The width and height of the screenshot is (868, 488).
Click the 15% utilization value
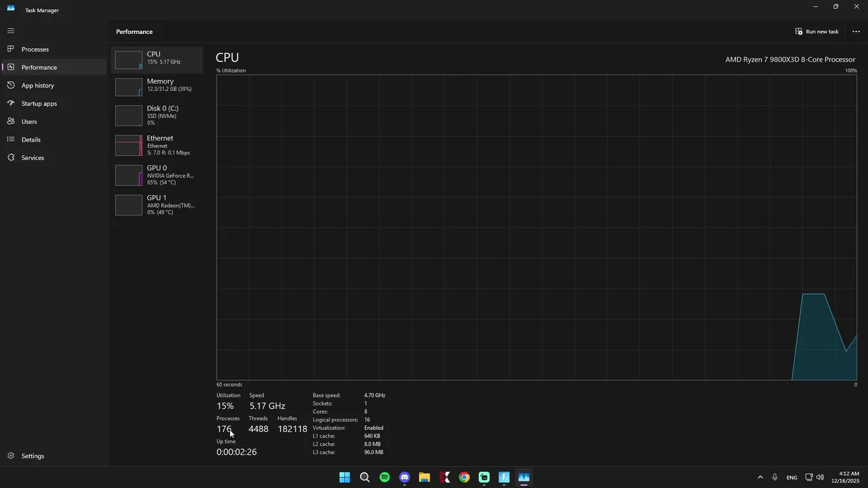[225, 406]
